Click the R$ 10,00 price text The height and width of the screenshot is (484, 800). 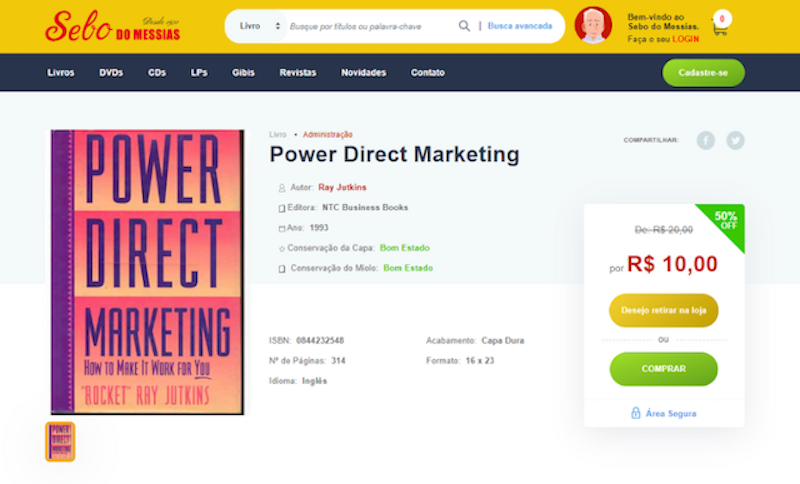tap(672, 264)
